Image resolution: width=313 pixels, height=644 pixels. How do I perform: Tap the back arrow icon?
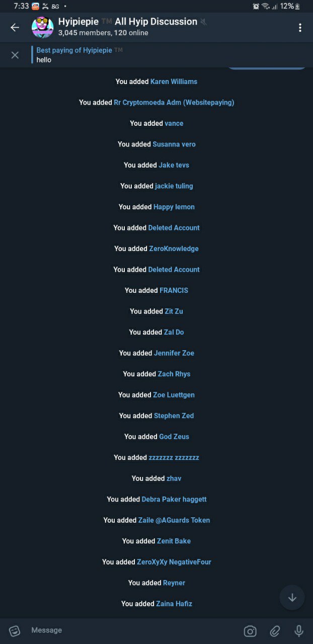[15, 28]
